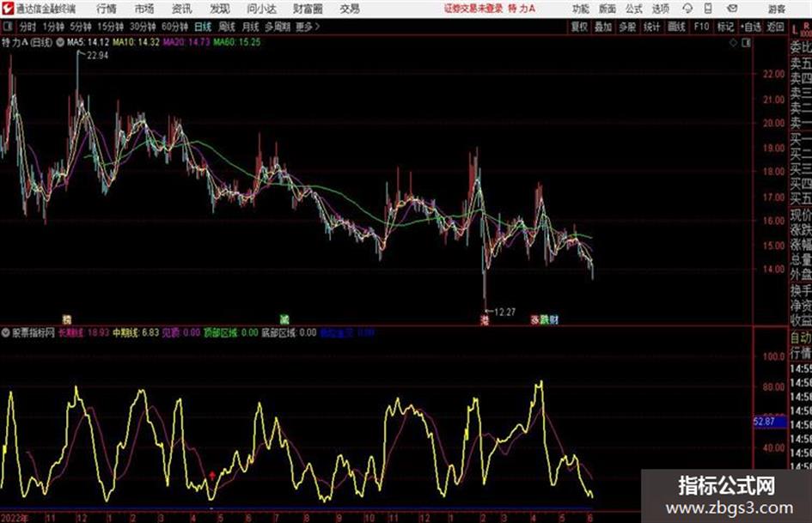Click the red arrow signal on the indicator

[211, 474]
